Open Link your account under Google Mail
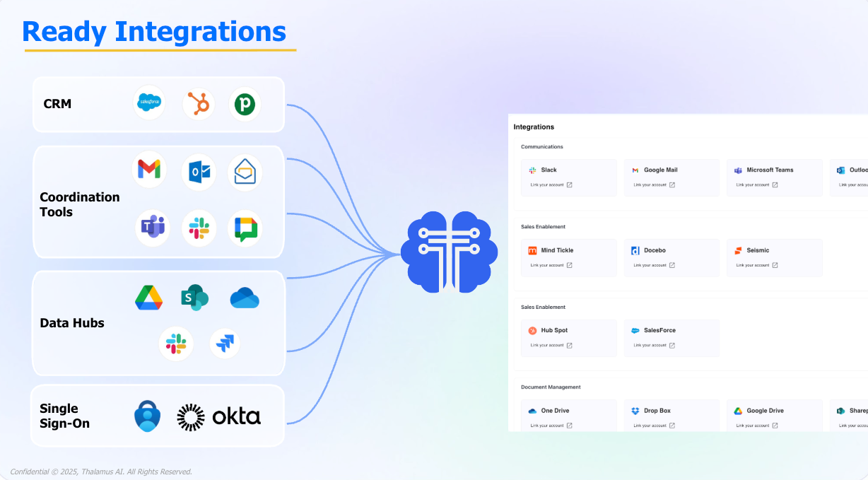 click(x=654, y=185)
